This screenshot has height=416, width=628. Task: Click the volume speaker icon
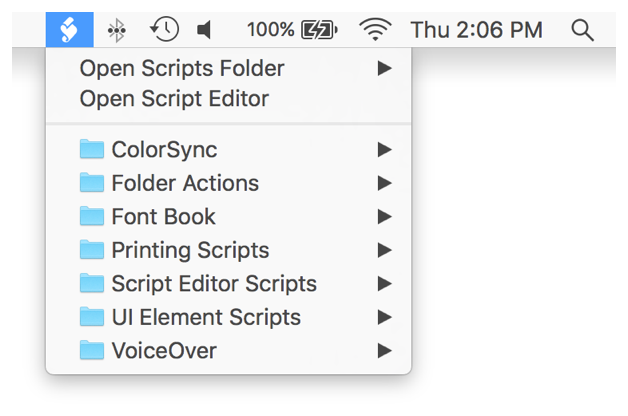(205, 30)
